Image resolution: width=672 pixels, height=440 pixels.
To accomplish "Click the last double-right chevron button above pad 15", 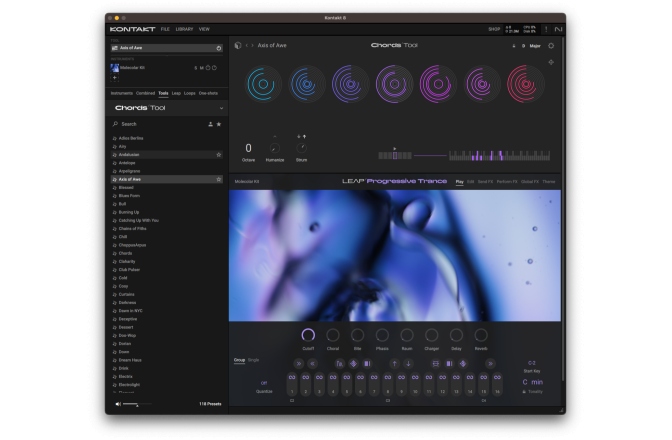I will click(490, 364).
